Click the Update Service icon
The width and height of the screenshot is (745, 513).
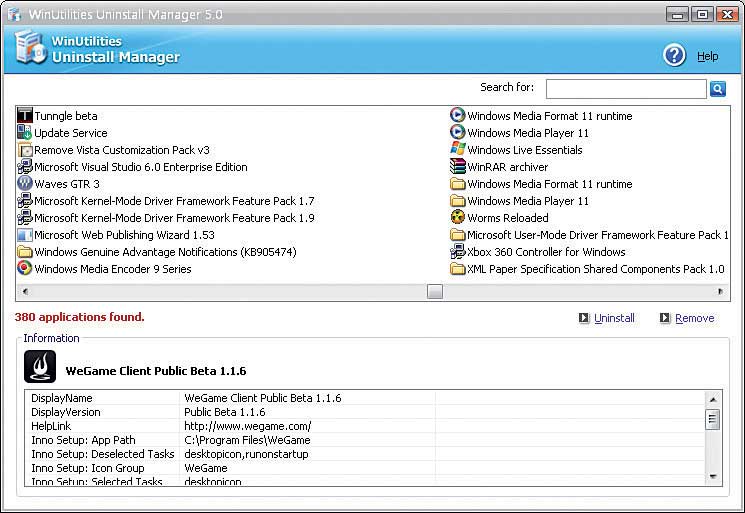25,133
